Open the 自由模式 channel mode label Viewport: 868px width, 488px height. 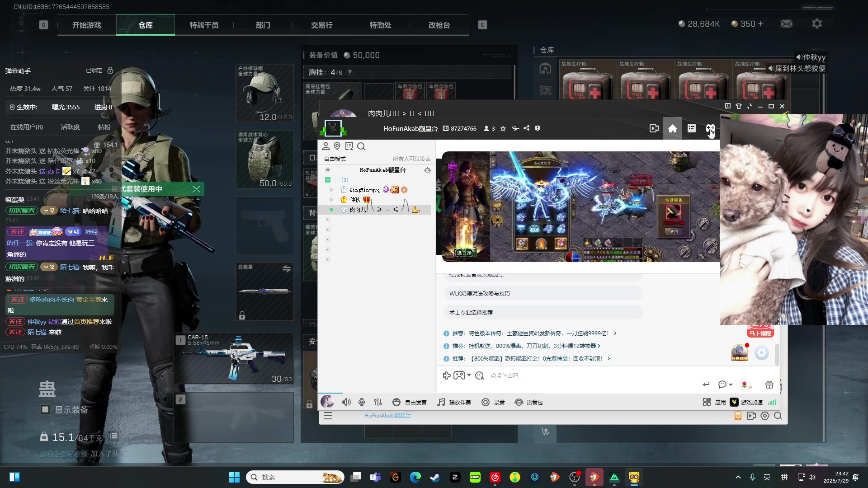[x=335, y=159]
